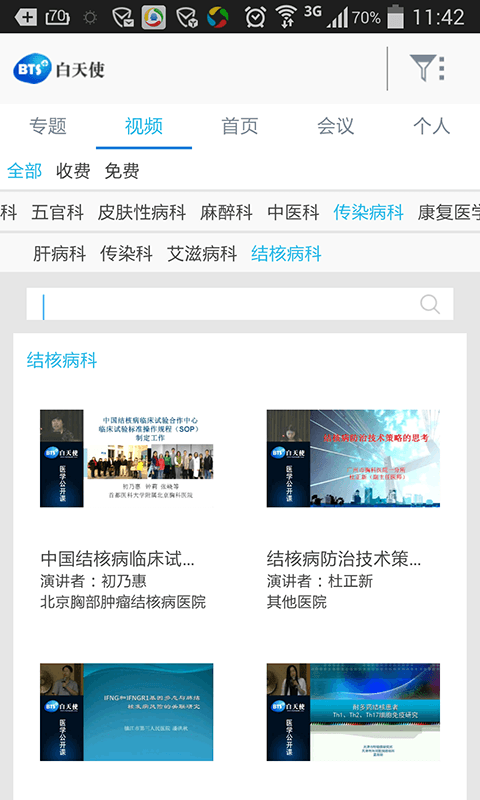Tap the battery status icon

[x=395, y=17]
